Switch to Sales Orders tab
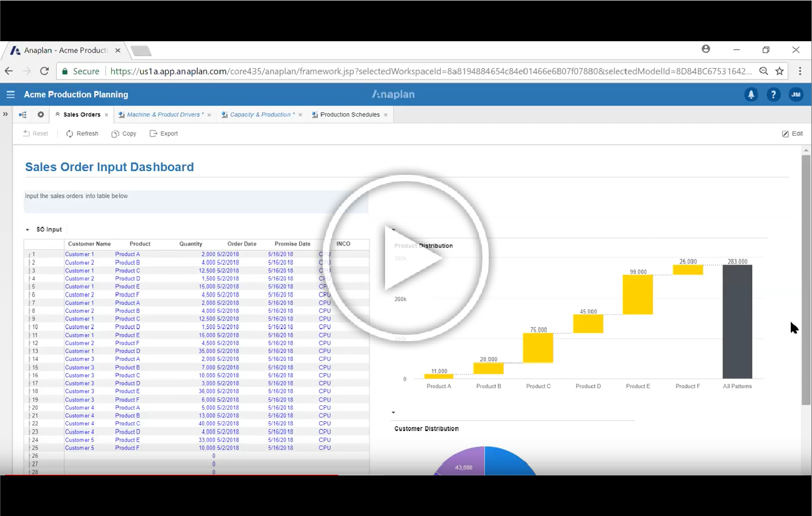 click(82, 115)
